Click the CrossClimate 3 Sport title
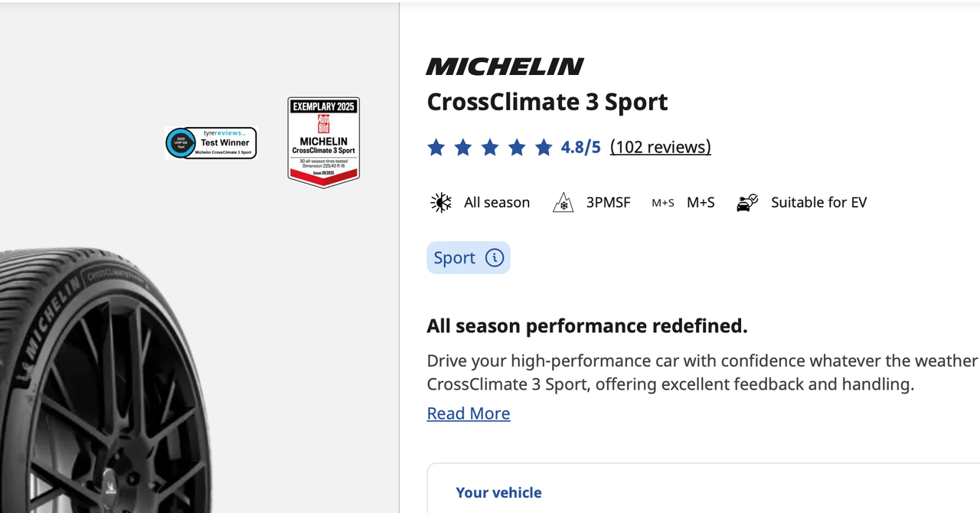980x513 pixels. coord(547,102)
